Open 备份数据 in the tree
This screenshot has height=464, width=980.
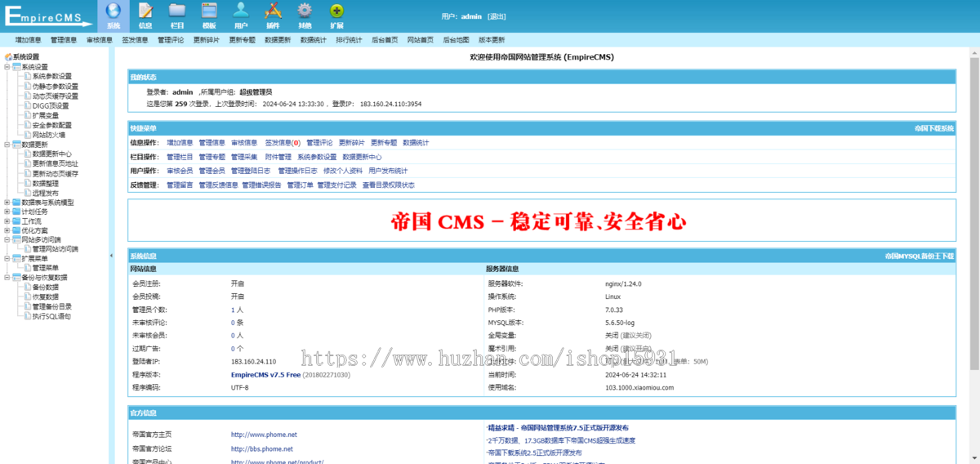pos(46,288)
